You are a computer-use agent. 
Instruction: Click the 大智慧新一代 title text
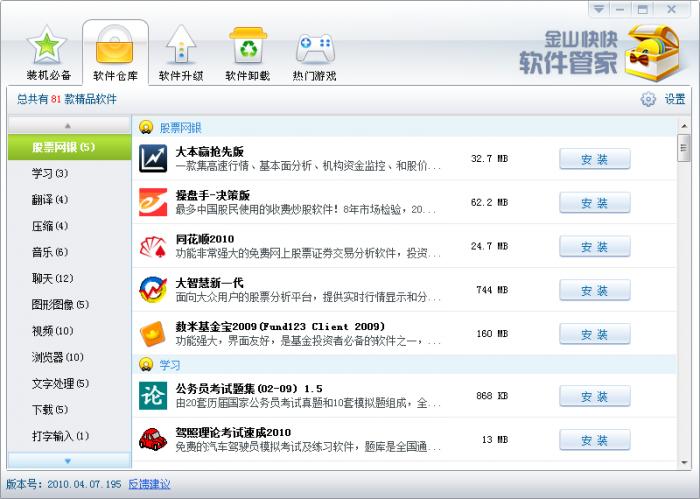[209, 283]
